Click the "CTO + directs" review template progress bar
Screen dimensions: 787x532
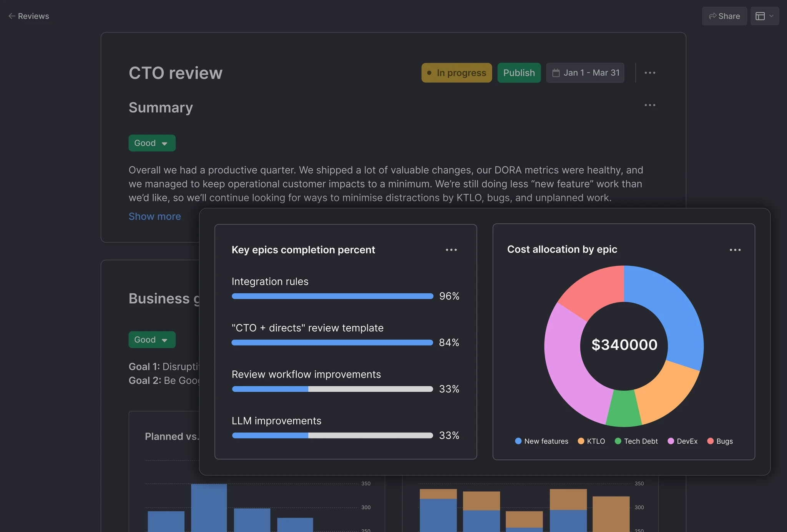[x=332, y=342]
